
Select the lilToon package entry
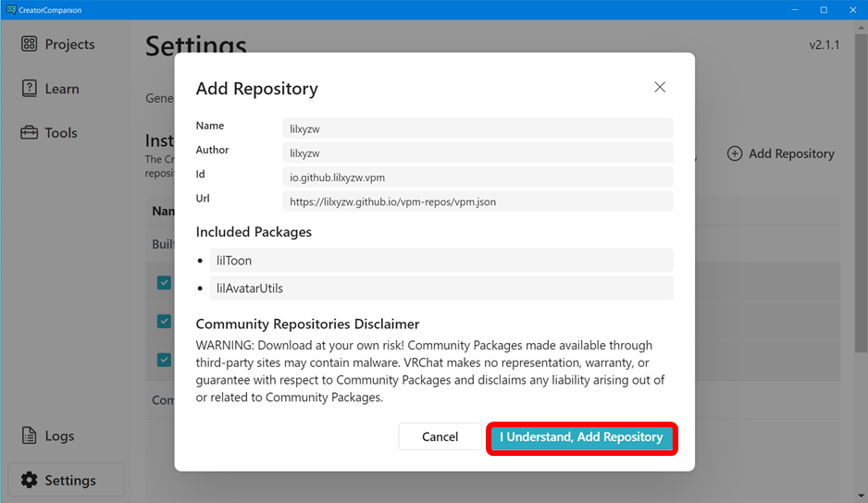[440, 261]
